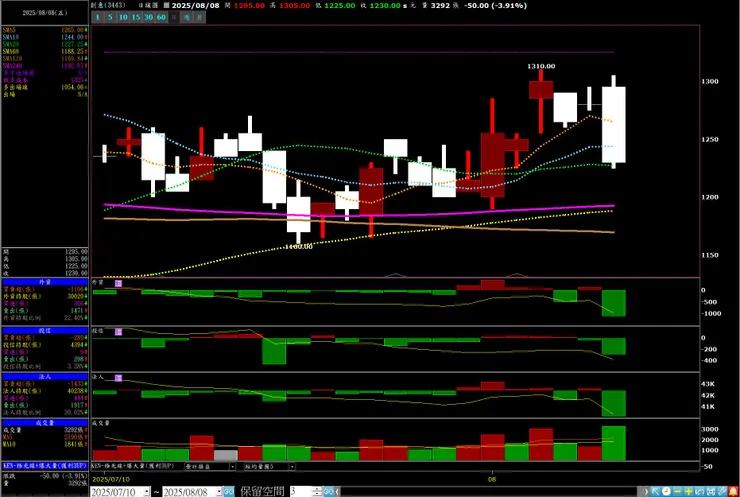
Task: Click the SMA5 legend row
Action: (x=45, y=30)
